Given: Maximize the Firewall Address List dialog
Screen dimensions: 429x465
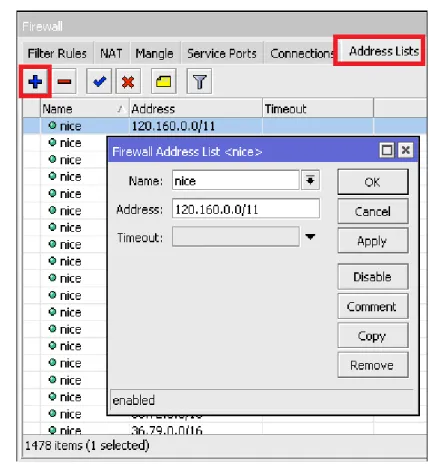Looking at the screenshot, I should tap(387, 150).
